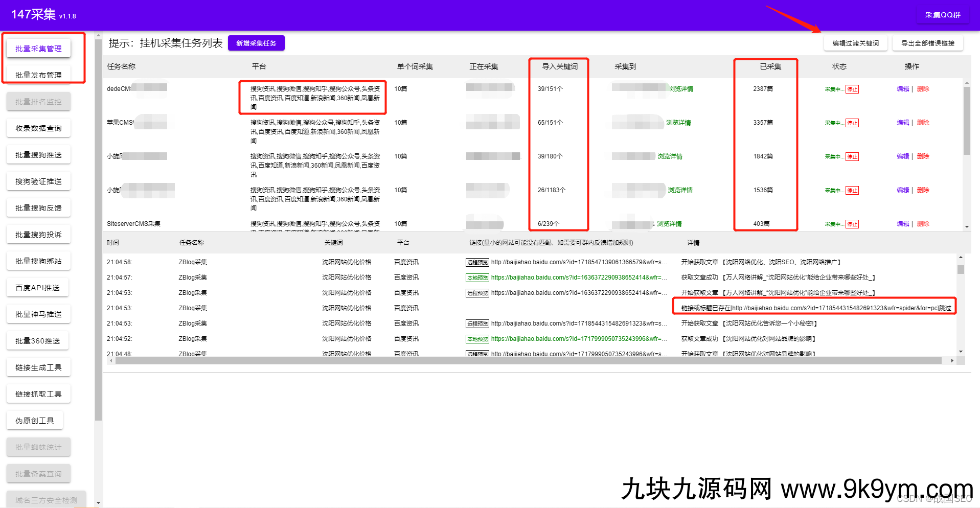Click the 导出全部错误链接 button
The image size is (980, 508).
point(927,43)
